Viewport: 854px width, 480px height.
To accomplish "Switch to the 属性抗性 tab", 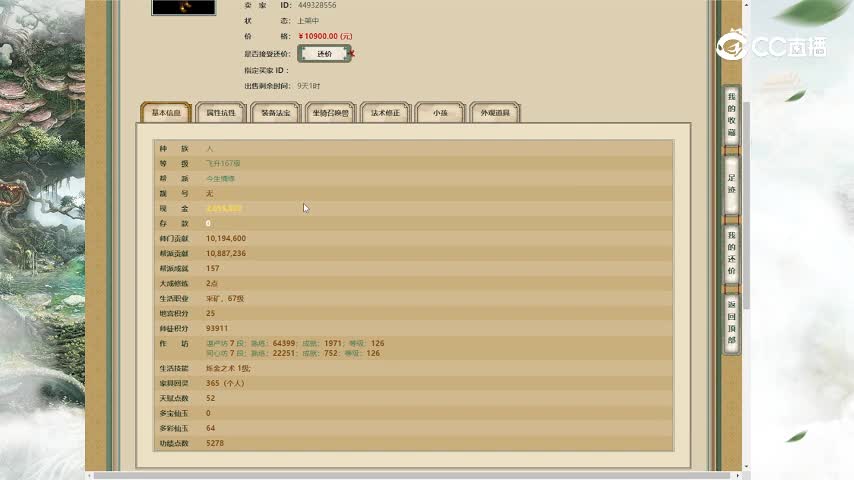I will click(x=221, y=113).
